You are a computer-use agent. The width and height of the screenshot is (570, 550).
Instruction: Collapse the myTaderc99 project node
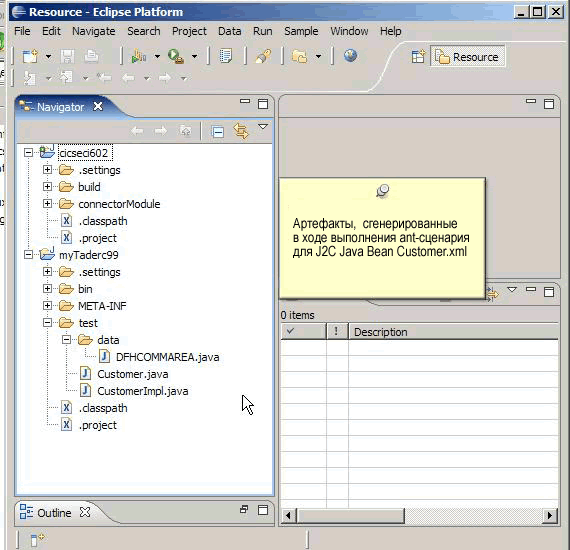(28, 254)
